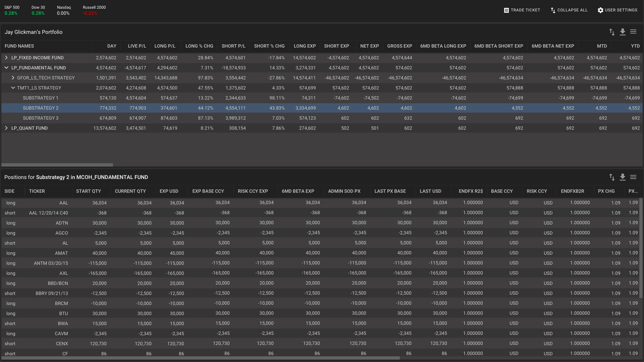Open the portfolio panel hamburger menu
Viewport: 644px width, 362px height.
click(633, 32)
